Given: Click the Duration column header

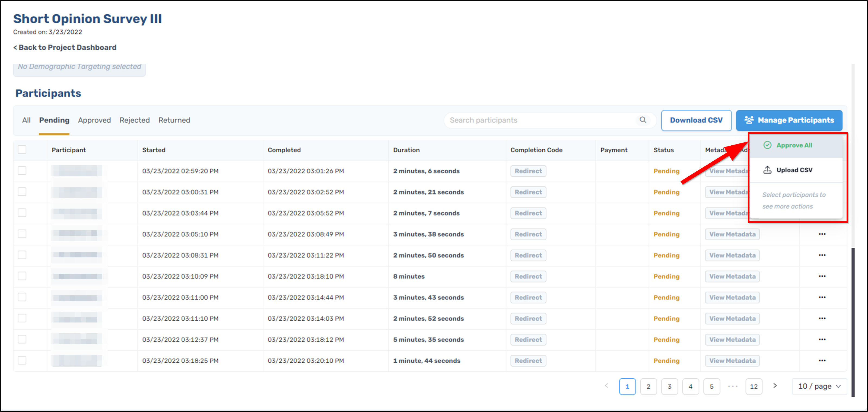Looking at the screenshot, I should coord(406,150).
